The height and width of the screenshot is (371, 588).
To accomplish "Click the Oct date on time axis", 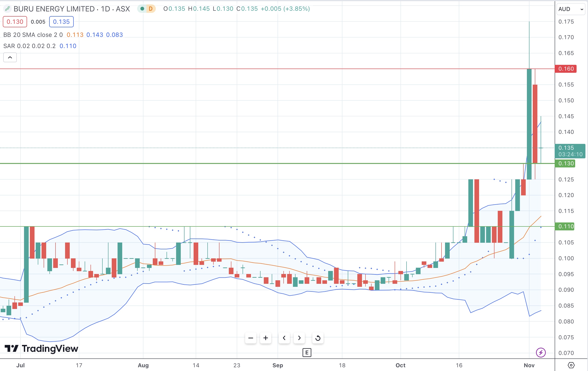I will click(x=400, y=365).
